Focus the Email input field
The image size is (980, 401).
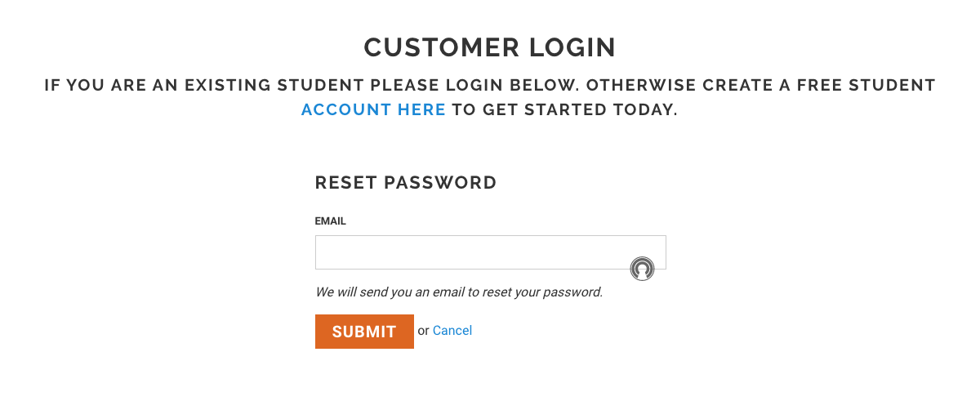pyautogui.click(x=490, y=252)
